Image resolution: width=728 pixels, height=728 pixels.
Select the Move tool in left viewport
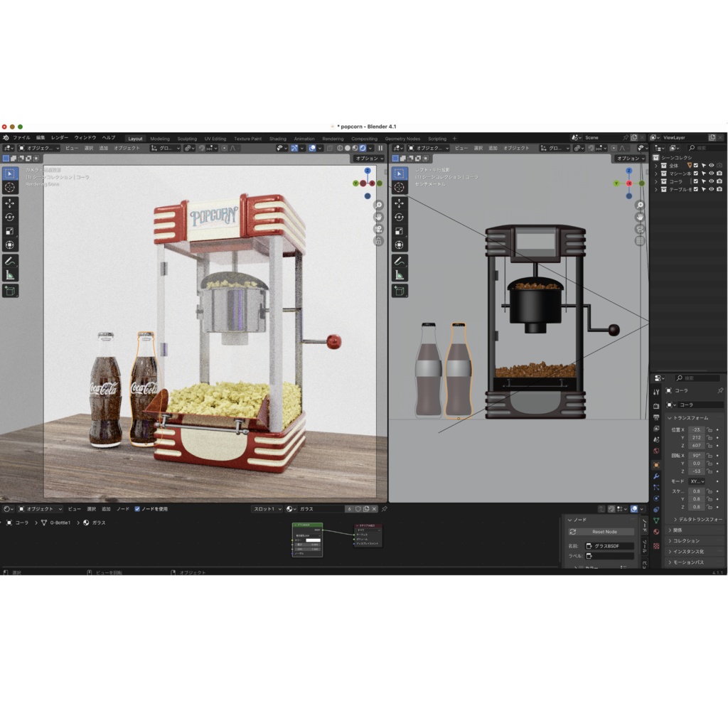pos(10,203)
